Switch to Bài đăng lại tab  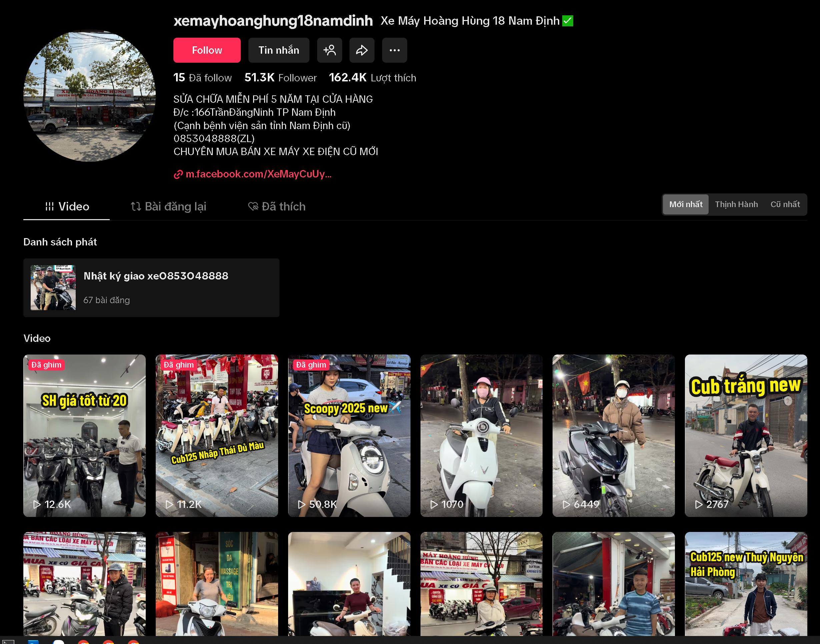click(168, 206)
